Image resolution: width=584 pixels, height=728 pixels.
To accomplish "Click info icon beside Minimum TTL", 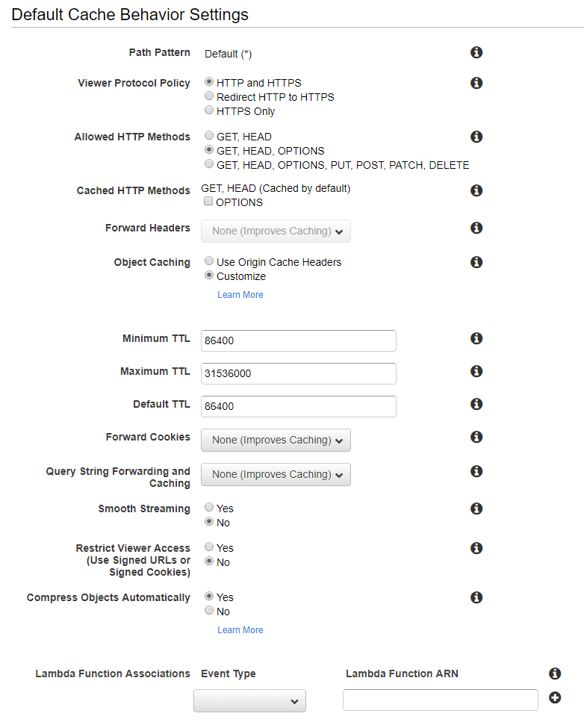I will [x=476, y=338].
